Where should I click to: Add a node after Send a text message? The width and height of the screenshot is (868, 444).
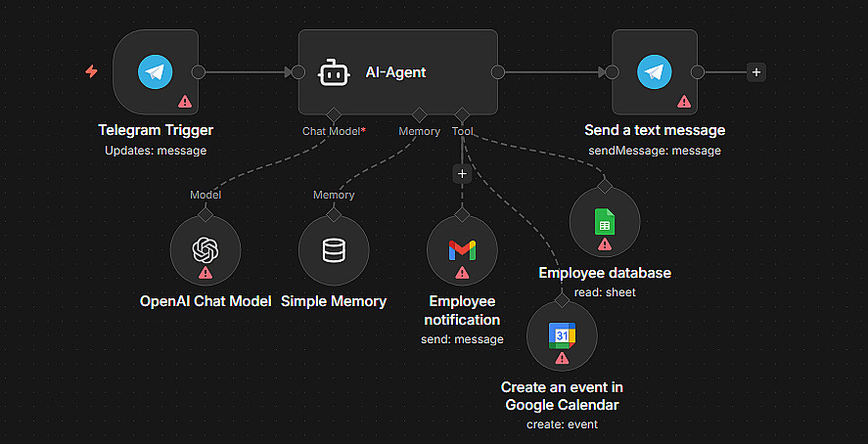756,71
